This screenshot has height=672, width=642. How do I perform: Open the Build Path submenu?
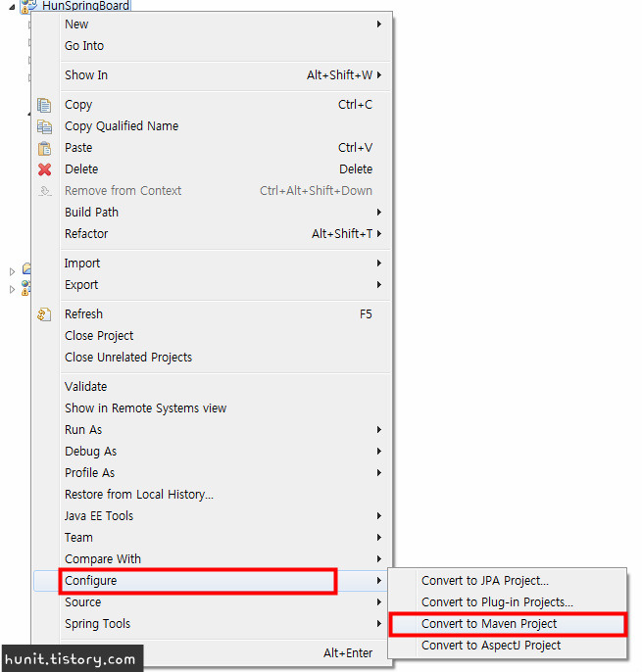[213, 213]
